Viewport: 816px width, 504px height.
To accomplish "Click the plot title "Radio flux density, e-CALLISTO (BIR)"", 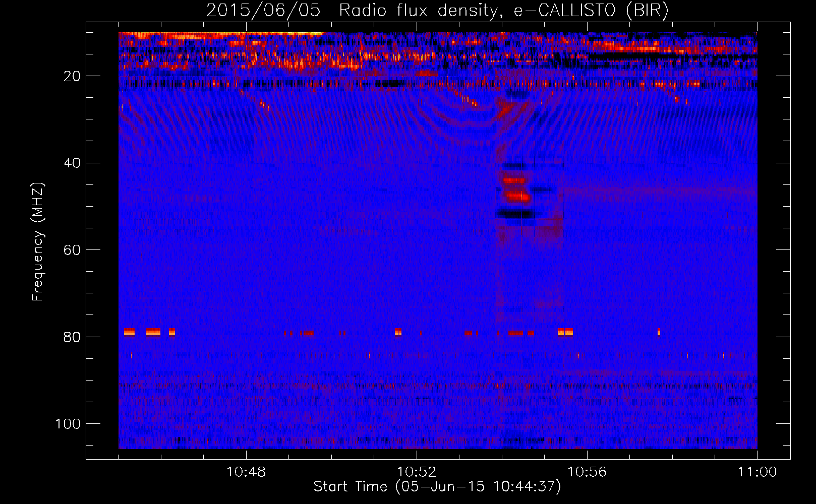I will [503, 11].
